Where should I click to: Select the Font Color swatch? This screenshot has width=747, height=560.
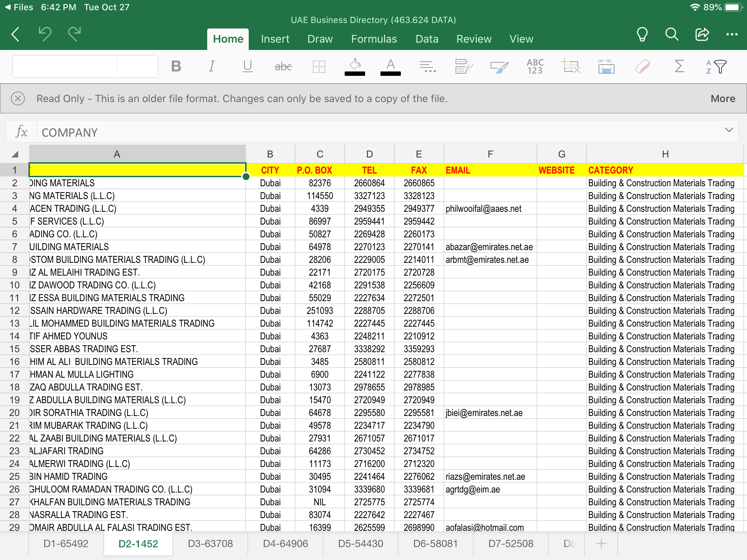390,66
